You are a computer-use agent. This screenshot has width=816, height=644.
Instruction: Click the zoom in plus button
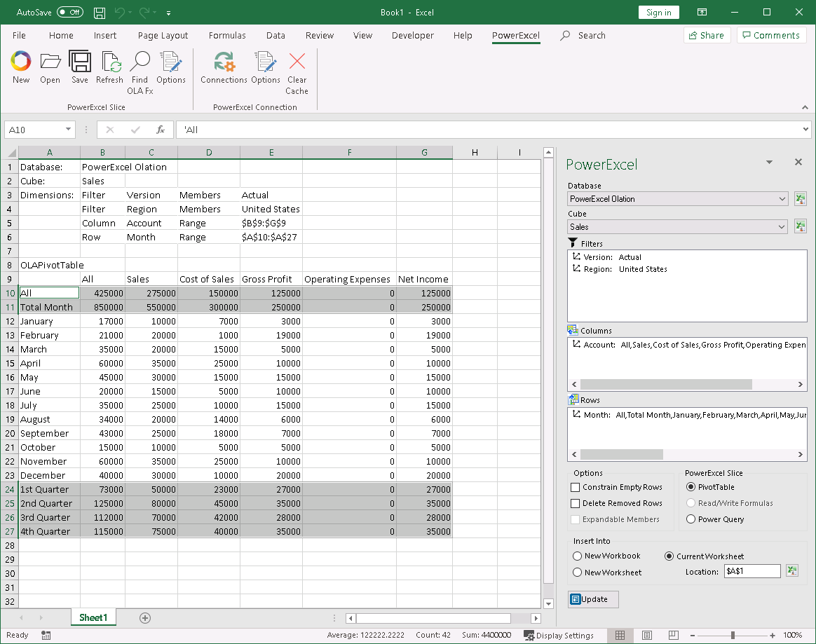(x=773, y=635)
